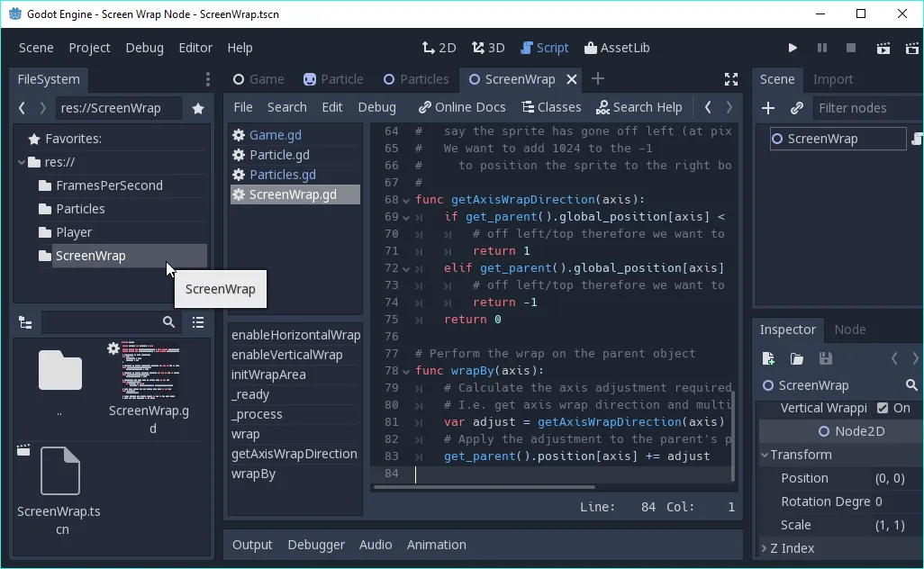Screen dimensions: 924x569
Task: Collapse func wrapBy at line 78
Action: click(406, 372)
